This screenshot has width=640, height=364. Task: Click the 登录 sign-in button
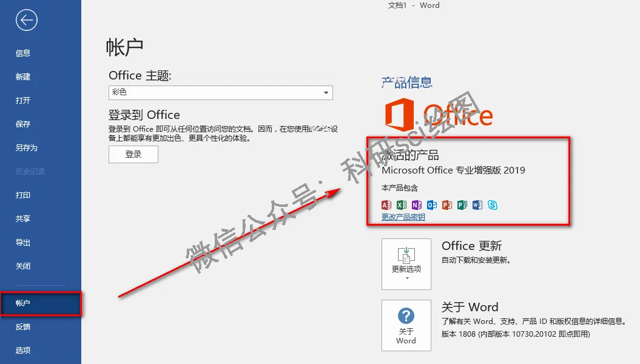pyautogui.click(x=133, y=154)
